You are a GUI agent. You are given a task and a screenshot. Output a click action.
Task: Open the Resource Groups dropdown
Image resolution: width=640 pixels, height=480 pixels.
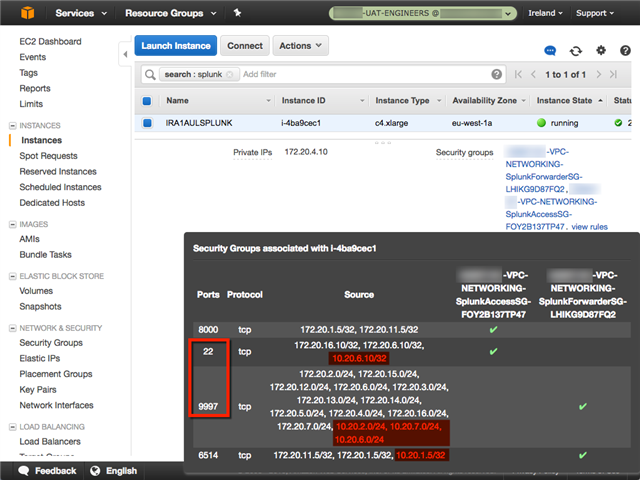tap(171, 13)
